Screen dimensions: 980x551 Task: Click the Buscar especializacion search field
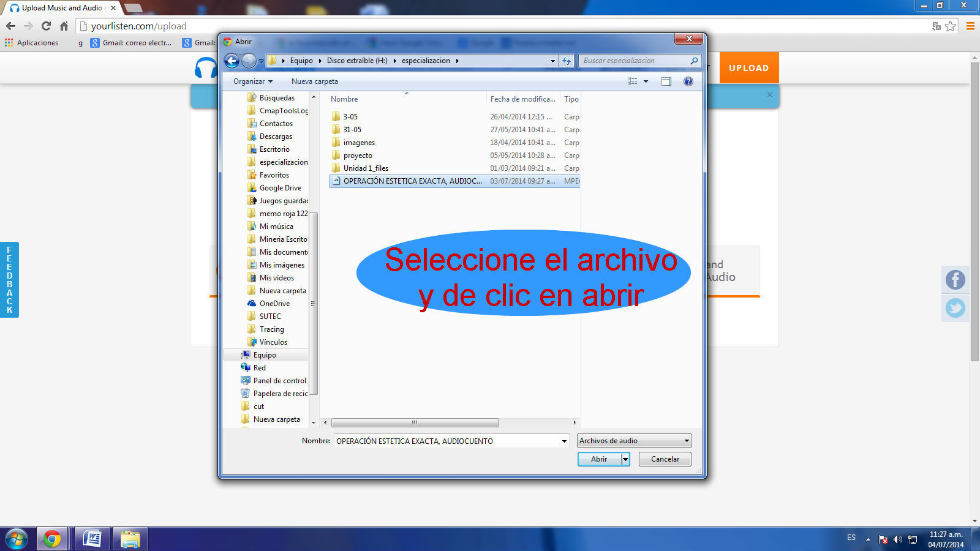(634, 61)
